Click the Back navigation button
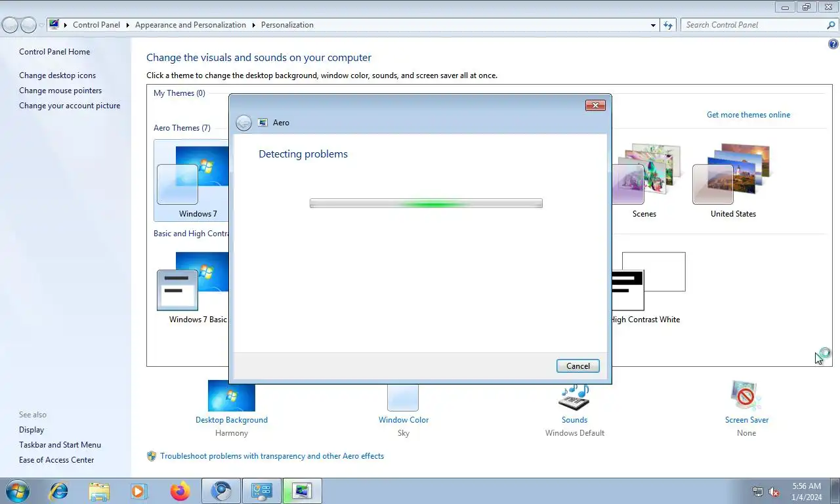Screen dimensions: 840x504 (x=10, y=25)
